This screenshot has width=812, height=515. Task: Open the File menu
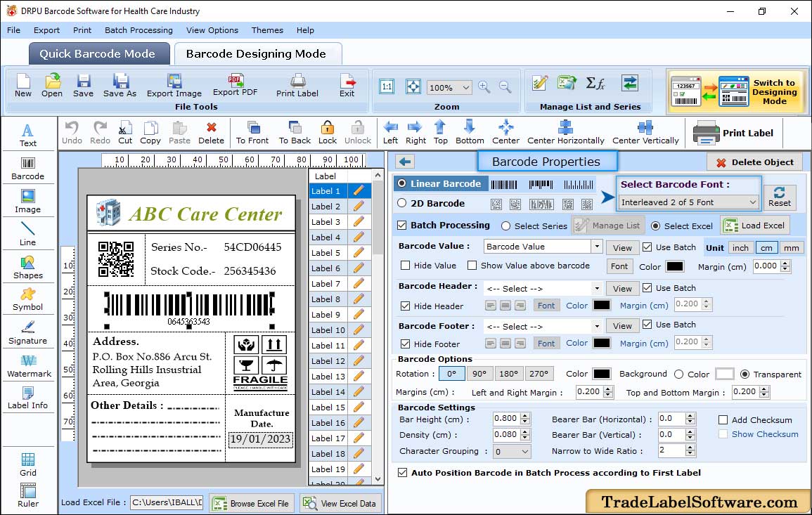(14, 30)
